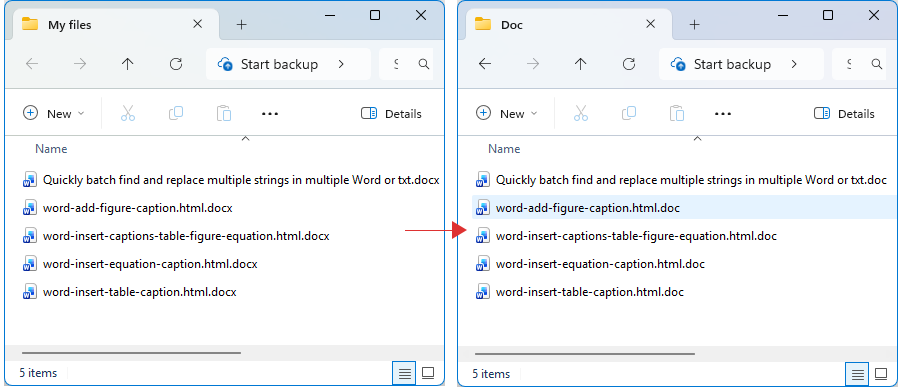
Task: Click Back arrow in My files window
Action: 32,64
